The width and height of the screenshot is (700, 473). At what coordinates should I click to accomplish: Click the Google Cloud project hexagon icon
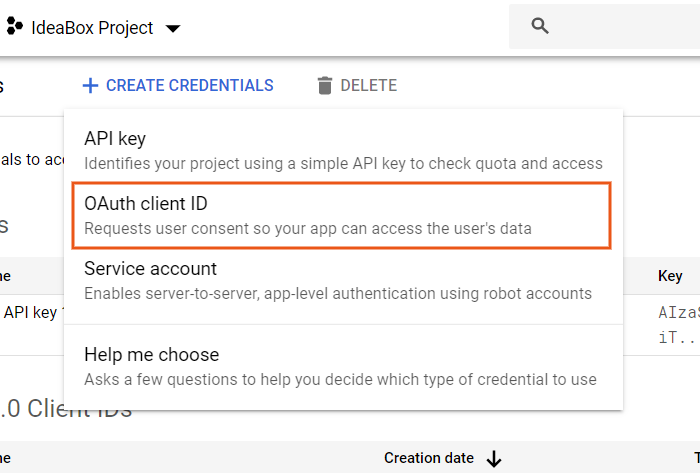(15, 27)
